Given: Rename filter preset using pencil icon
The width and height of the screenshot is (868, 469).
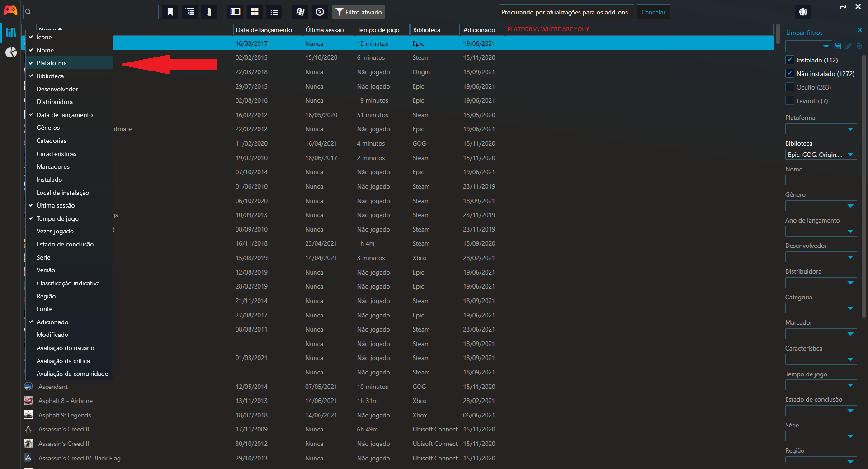Looking at the screenshot, I should tap(849, 46).
